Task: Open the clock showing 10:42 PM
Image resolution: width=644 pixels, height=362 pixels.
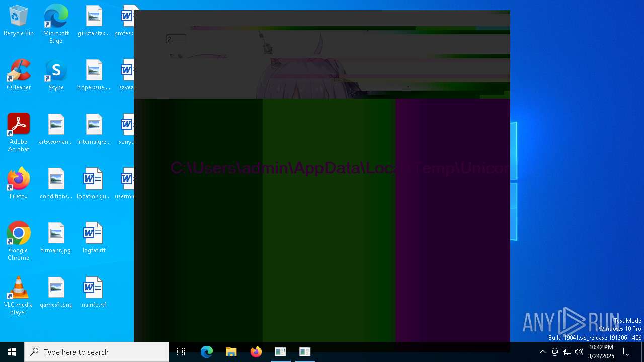Action: (601, 352)
